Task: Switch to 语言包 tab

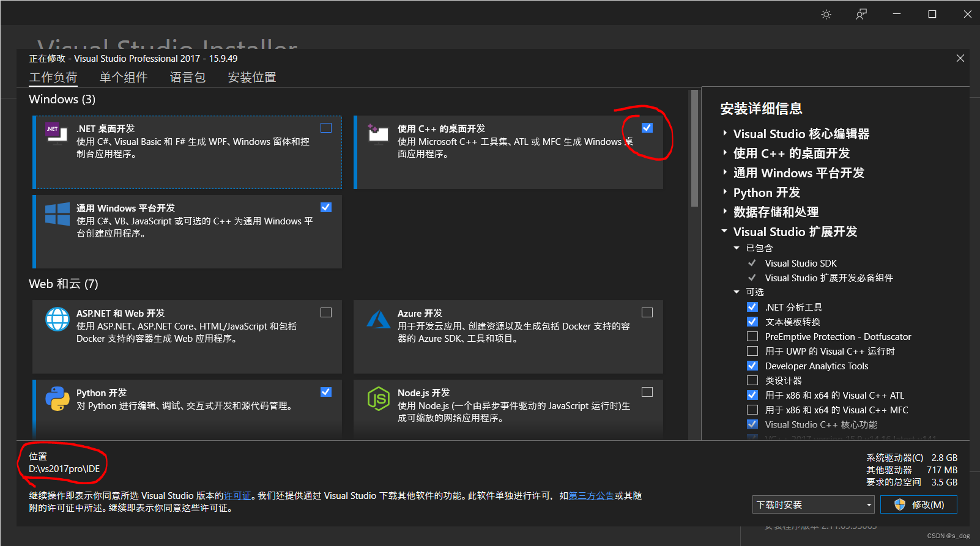Action: coord(188,77)
